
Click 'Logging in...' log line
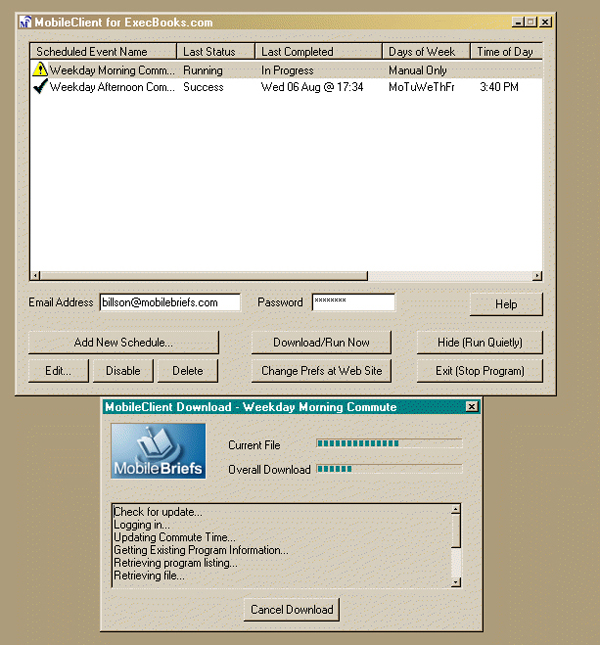click(142, 524)
